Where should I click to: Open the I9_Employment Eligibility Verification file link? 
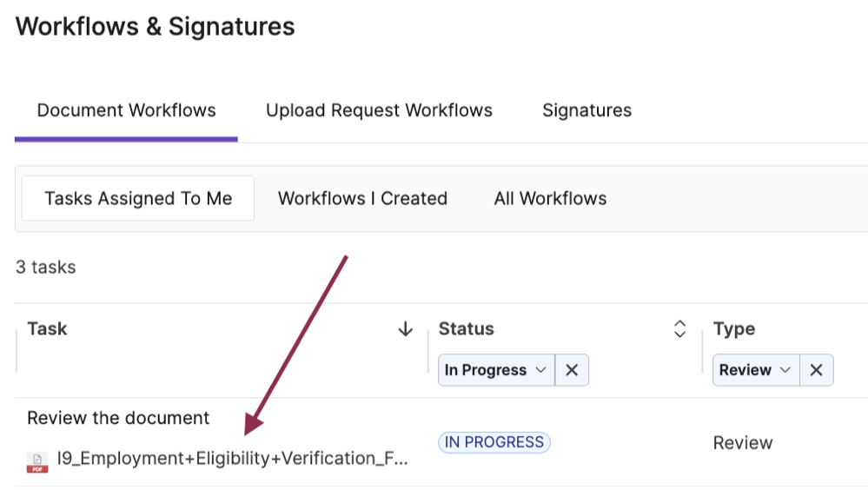(x=232, y=458)
